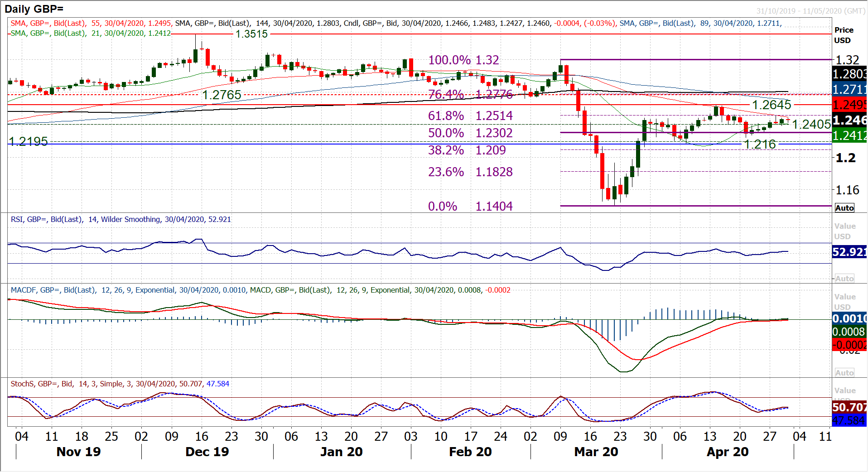Click the Price USD axis header
The image size is (868, 472).
coord(844,35)
